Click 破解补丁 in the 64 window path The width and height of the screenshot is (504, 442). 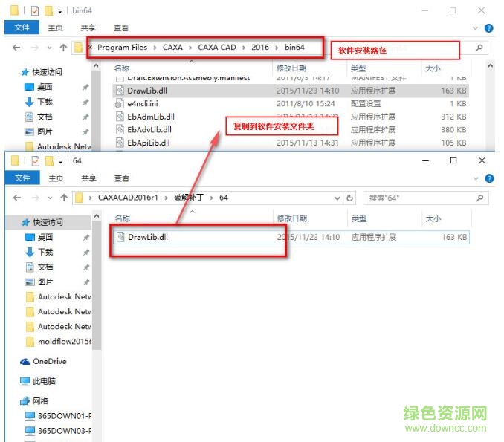(189, 198)
